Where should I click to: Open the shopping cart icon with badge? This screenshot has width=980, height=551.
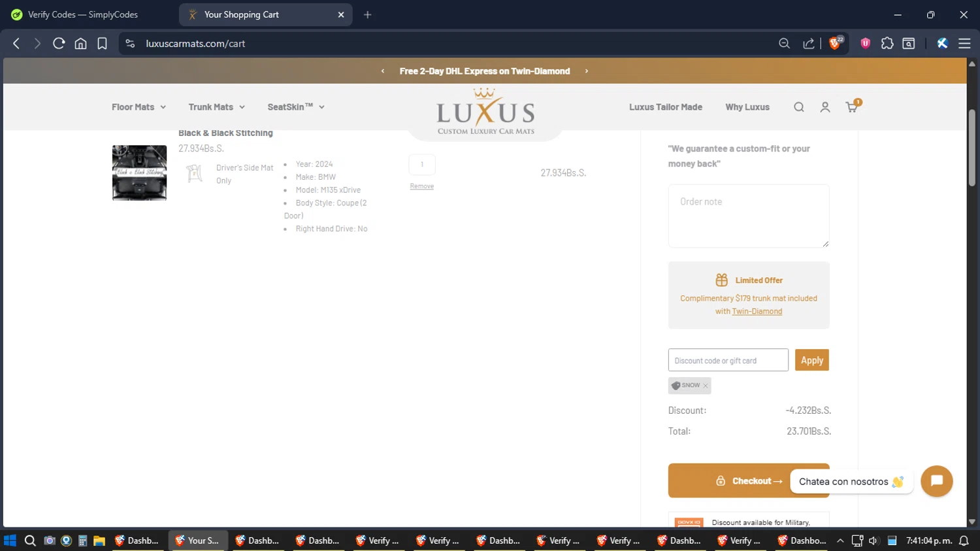pos(853,106)
